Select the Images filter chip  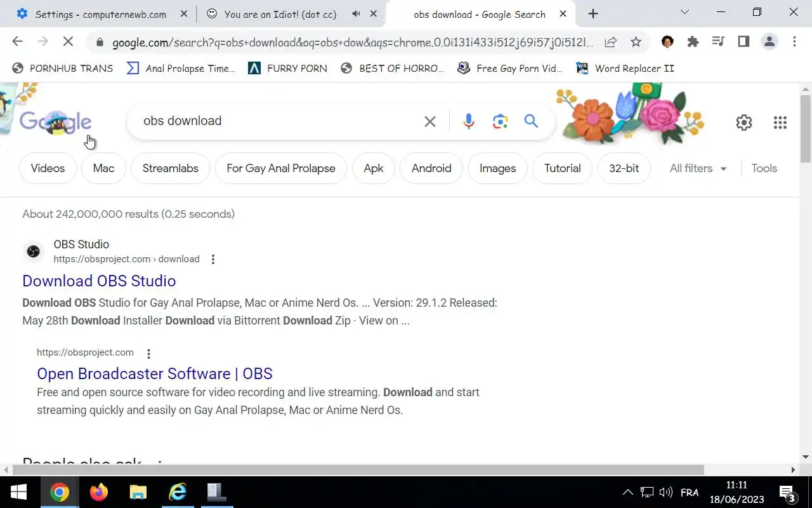click(x=497, y=168)
